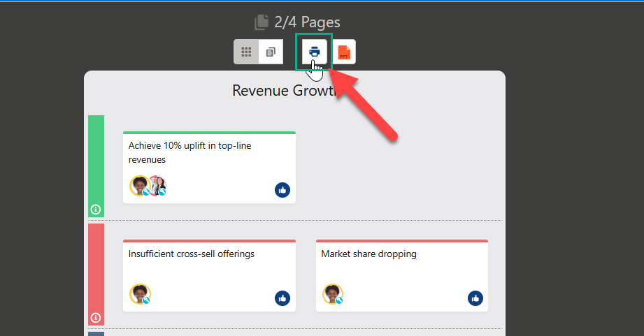
Task: Click avatar on 'Insufficient cross-sell offerings' card
Action: pyautogui.click(x=140, y=294)
